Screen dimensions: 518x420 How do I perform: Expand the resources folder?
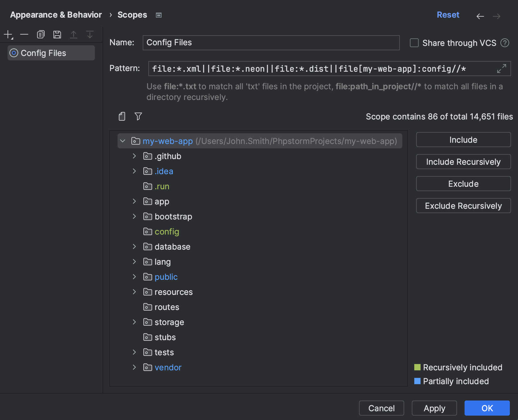pyautogui.click(x=135, y=292)
